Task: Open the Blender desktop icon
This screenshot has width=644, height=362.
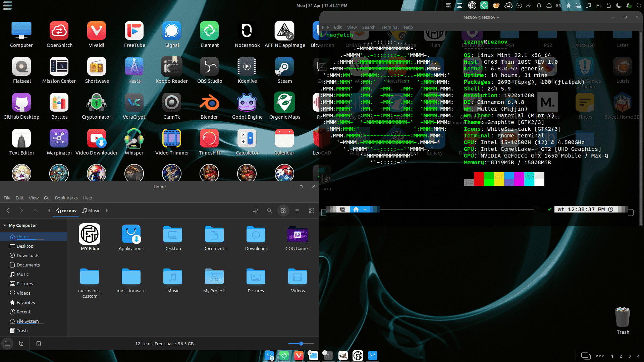Action: [209, 103]
